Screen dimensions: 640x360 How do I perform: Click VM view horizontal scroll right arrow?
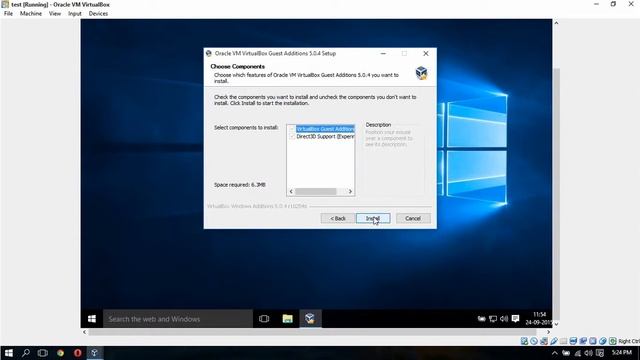(x=548, y=332)
